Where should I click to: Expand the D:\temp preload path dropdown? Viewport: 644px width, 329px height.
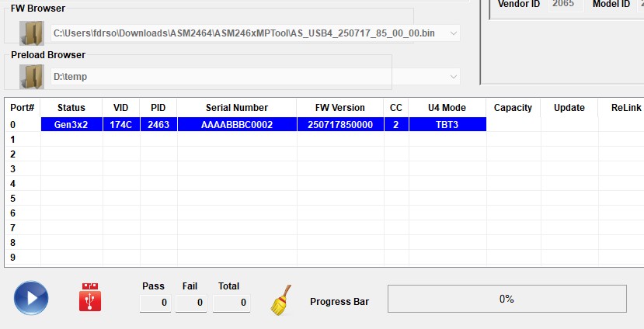point(453,77)
